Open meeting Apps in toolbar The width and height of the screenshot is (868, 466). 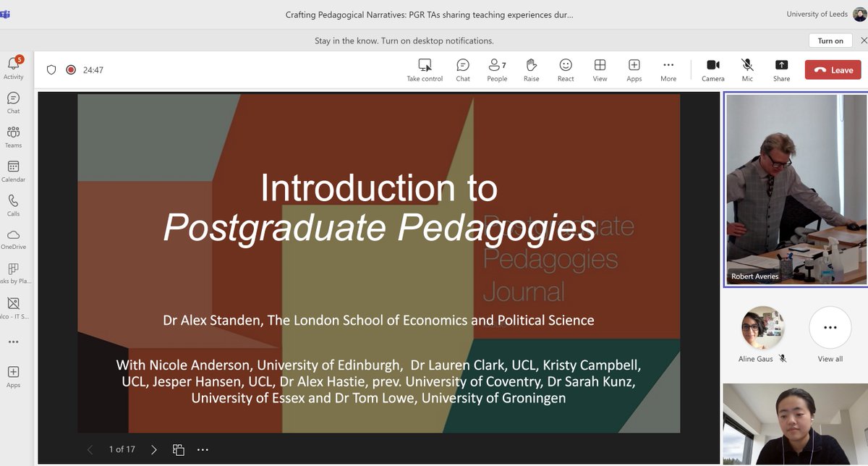(634, 70)
